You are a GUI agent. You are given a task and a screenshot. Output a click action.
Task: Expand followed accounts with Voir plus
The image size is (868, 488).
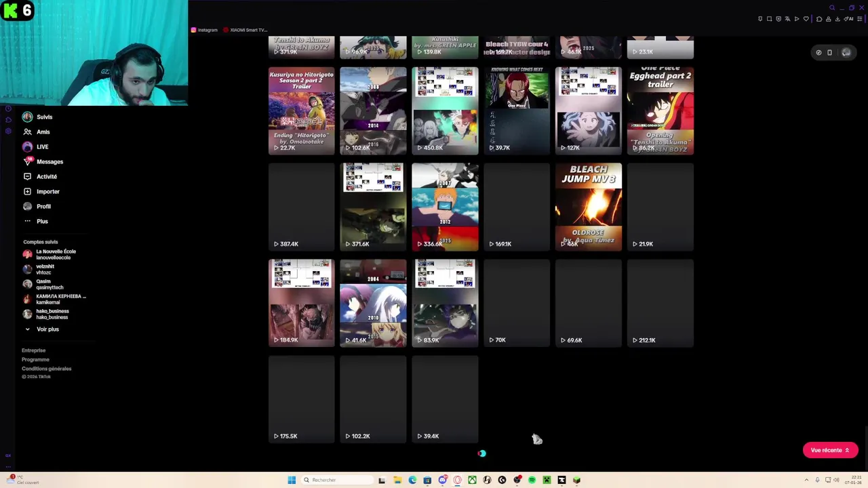[x=41, y=329]
